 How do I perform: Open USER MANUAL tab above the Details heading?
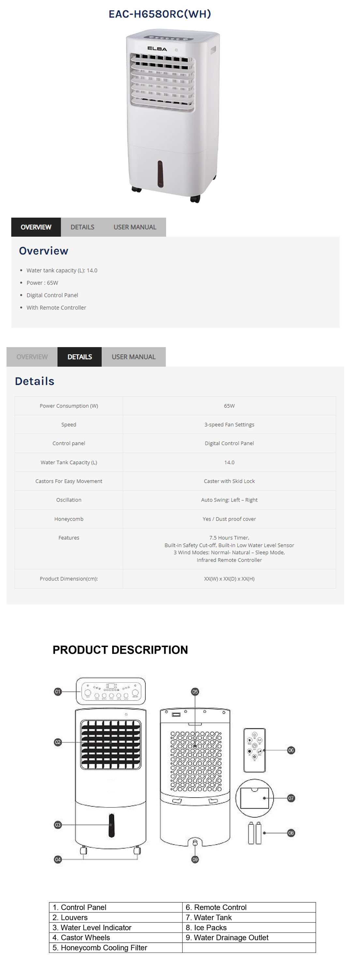tap(133, 357)
